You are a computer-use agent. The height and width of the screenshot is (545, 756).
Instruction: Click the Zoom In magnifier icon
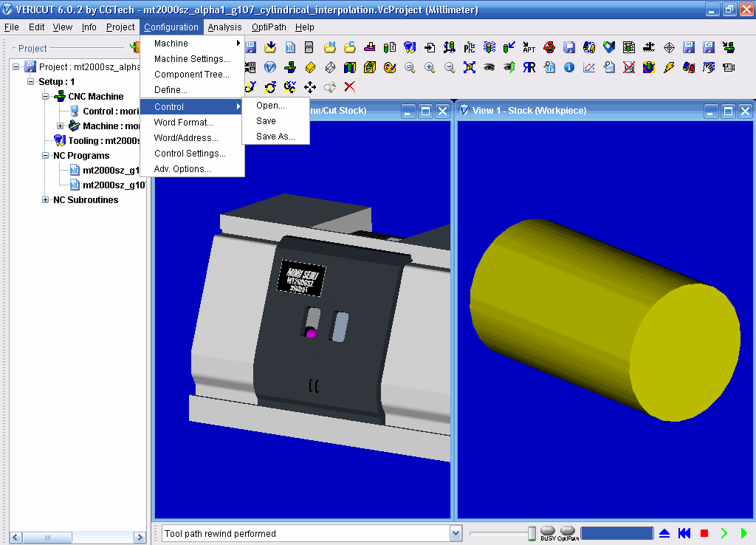(x=430, y=67)
